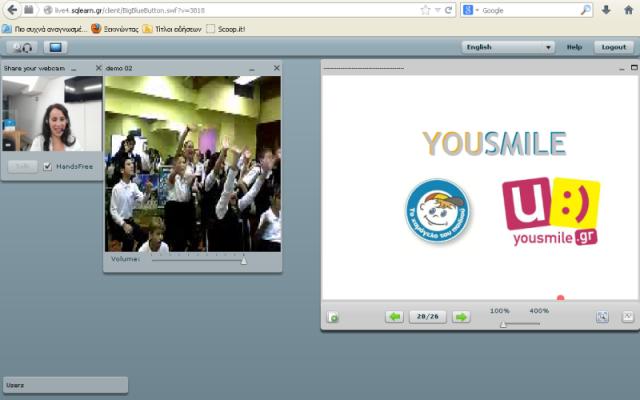
Task: Minimize the Share your webcam window
Action: [x=74, y=69]
